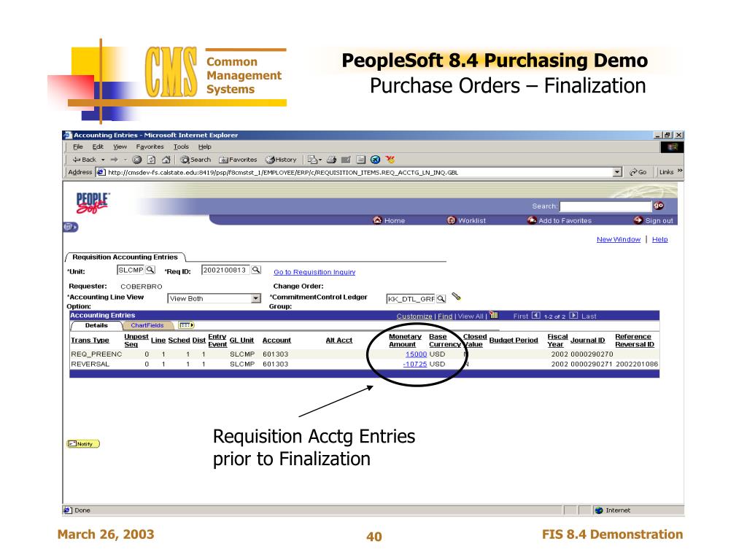Open the -10725 monetary amount link
This screenshot has width=747, height=560.
pyautogui.click(x=415, y=365)
